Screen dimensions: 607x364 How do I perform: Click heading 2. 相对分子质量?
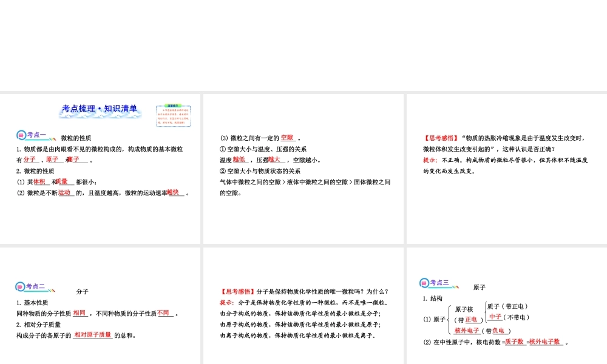point(38,325)
